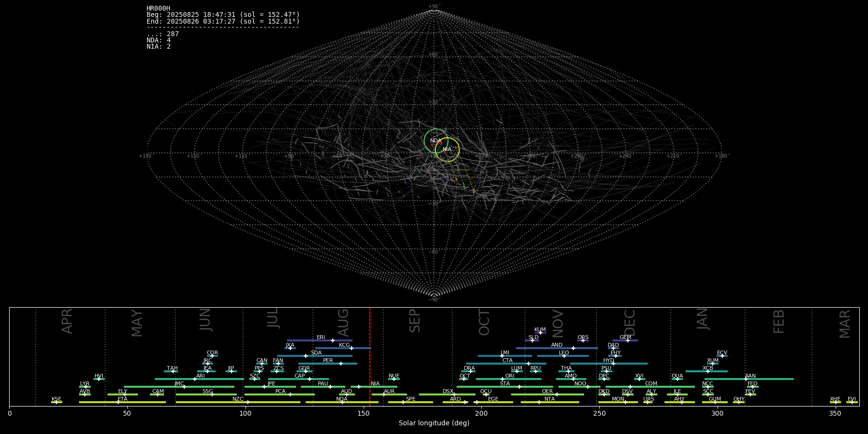This screenshot has width=868, height=434.
Task: Click the LEO shower label
Action: click(x=564, y=353)
